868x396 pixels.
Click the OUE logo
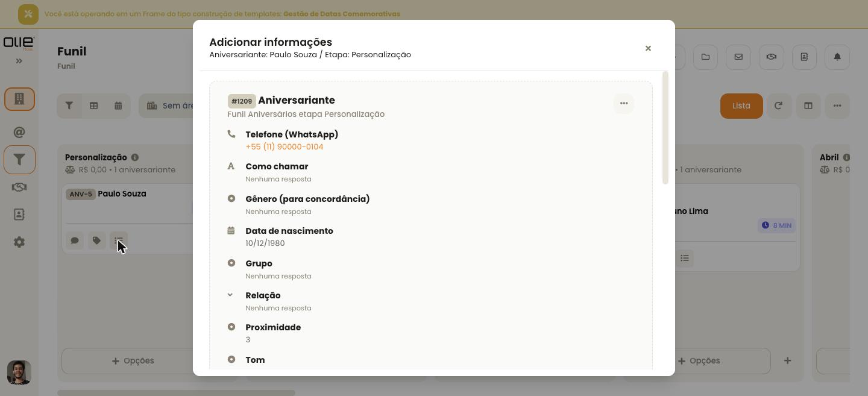click(x=19, y=43)
